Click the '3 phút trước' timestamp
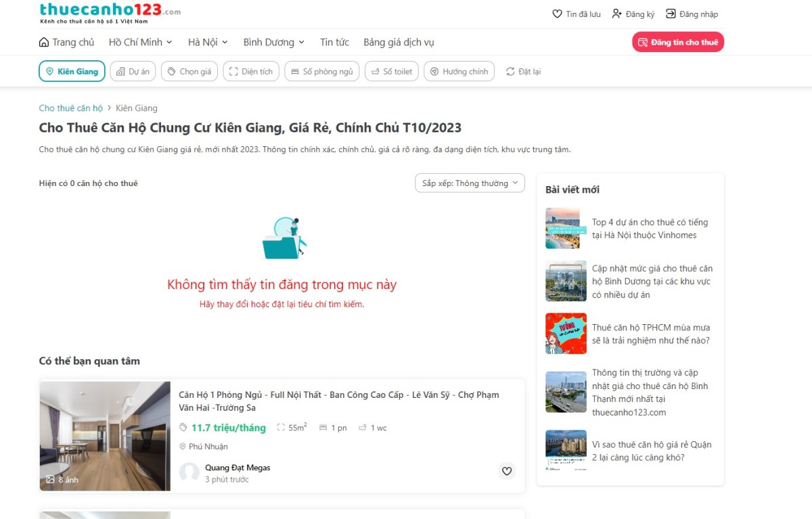812x519 pixels. coord(227,480)
